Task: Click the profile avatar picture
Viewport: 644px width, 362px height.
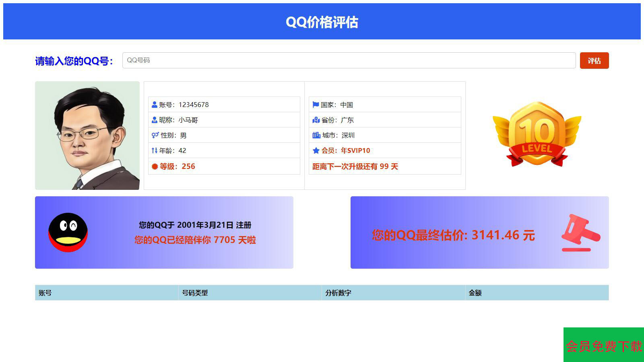Action: [87, 136]
